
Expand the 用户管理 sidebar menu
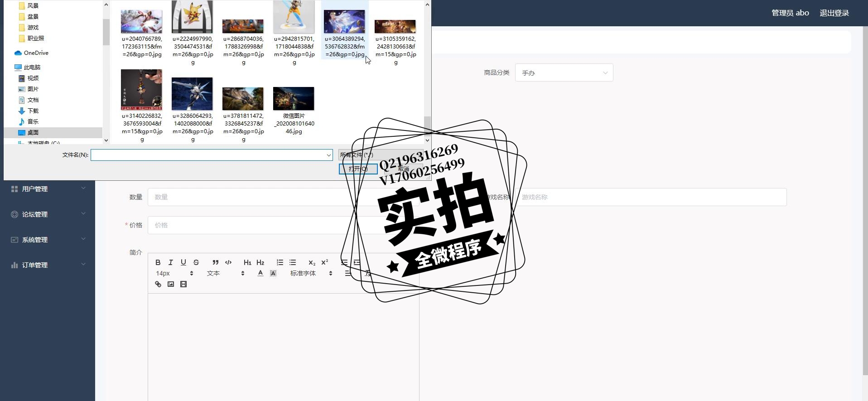pos(48,188)
